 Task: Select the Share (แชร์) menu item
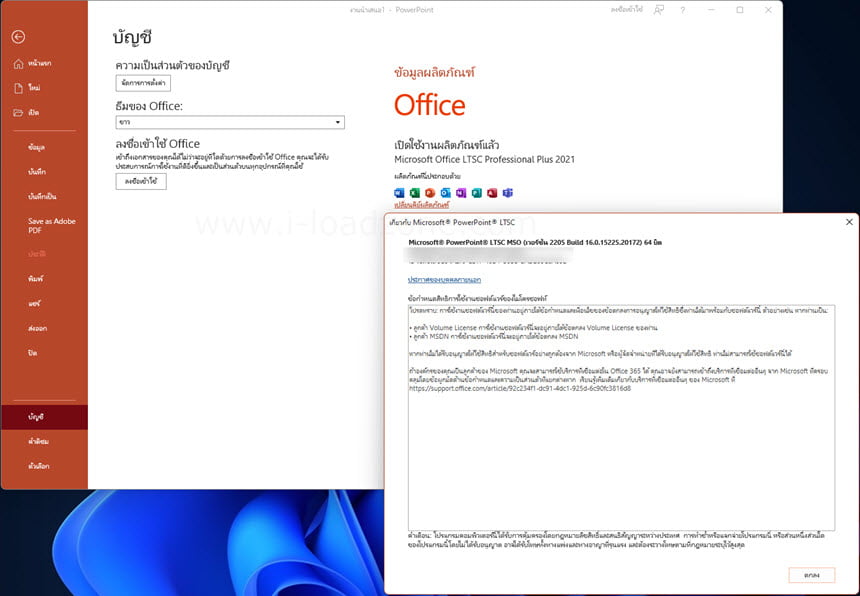pos(35,303)
